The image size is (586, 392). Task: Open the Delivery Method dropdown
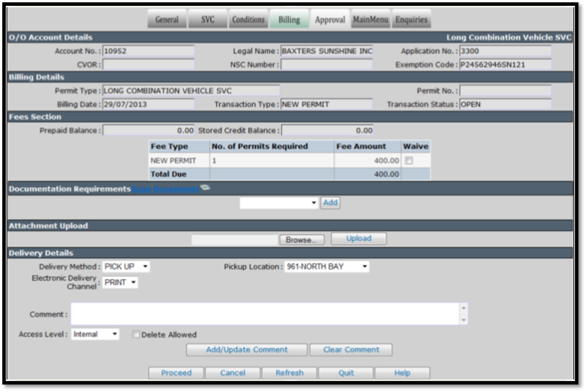coord(126,267)
